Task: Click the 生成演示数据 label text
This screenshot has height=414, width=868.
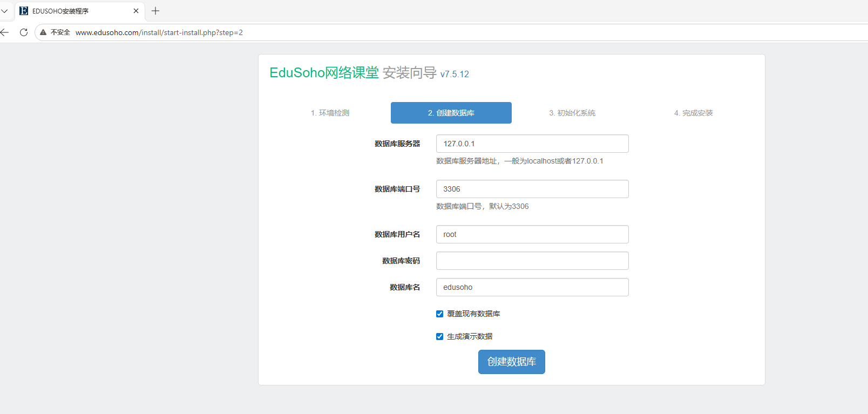Action: coord(470,336)
